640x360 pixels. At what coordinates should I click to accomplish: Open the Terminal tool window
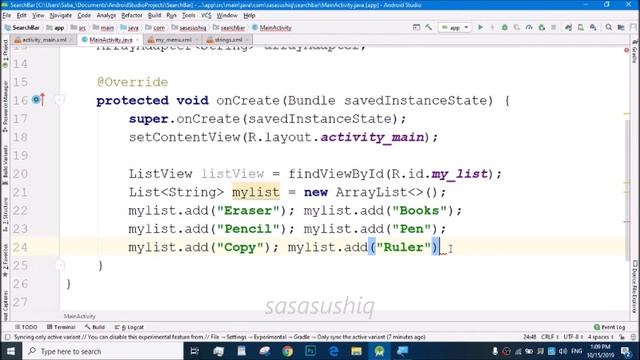(x=61, y=327)
